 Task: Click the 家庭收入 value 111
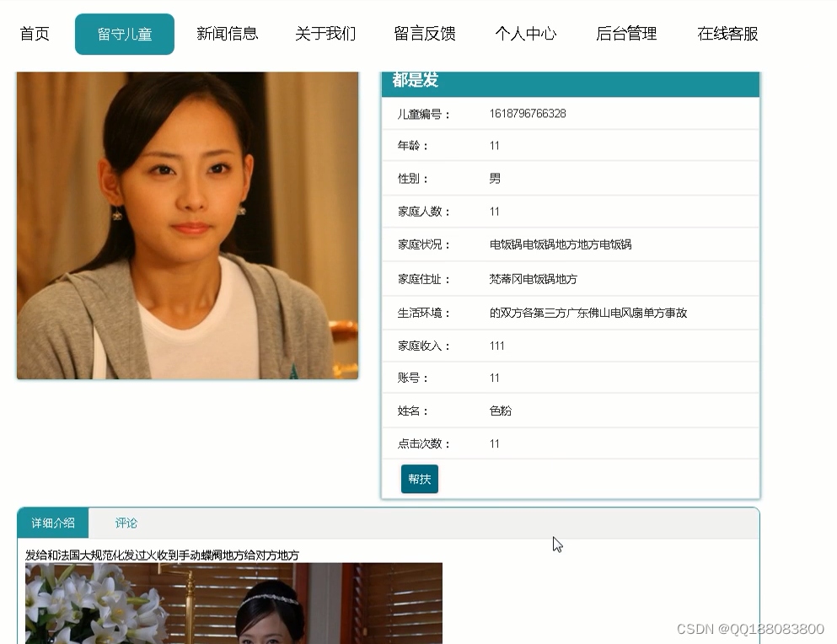point(497,346)
